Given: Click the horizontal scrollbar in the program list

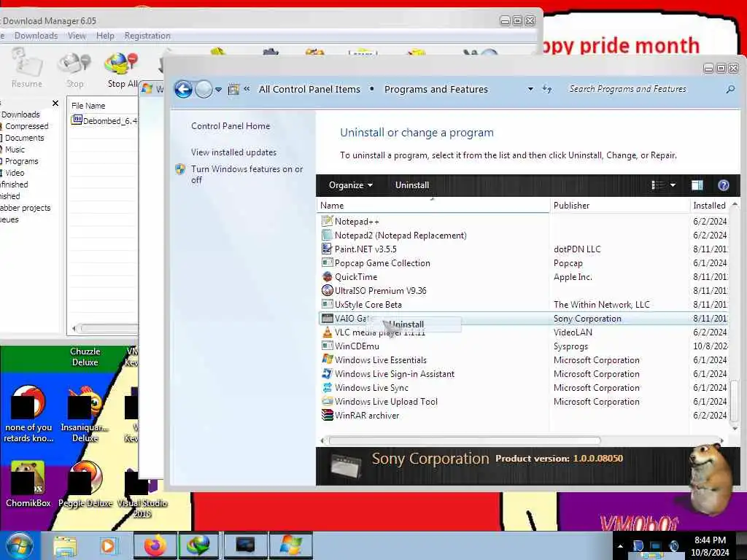Looking at the screenshot, I should click(x=465, y=440).
